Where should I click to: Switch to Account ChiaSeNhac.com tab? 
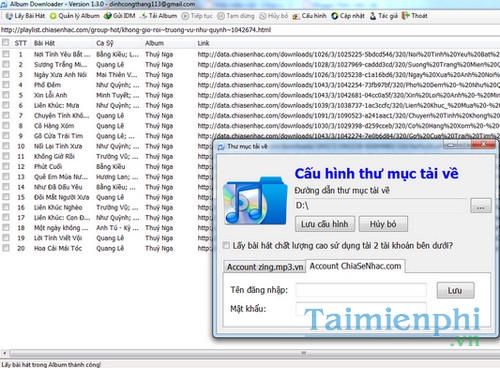coord(355,266)
